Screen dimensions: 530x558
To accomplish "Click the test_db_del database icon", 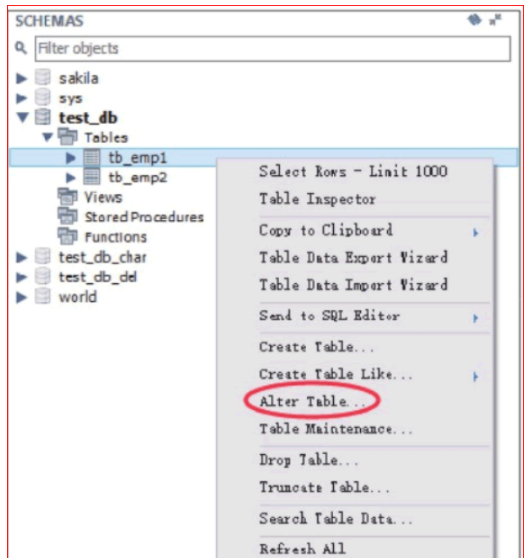I will coord(43,277).
